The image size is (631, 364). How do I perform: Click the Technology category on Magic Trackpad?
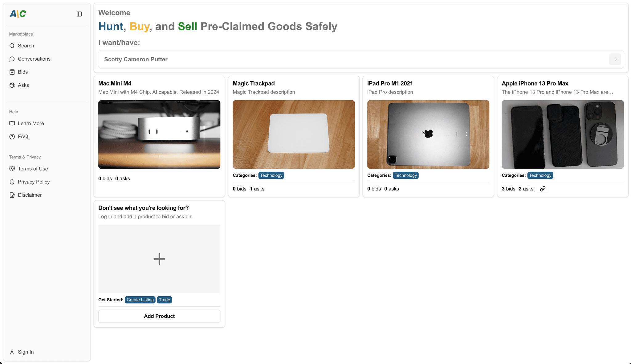coord(271,175)
